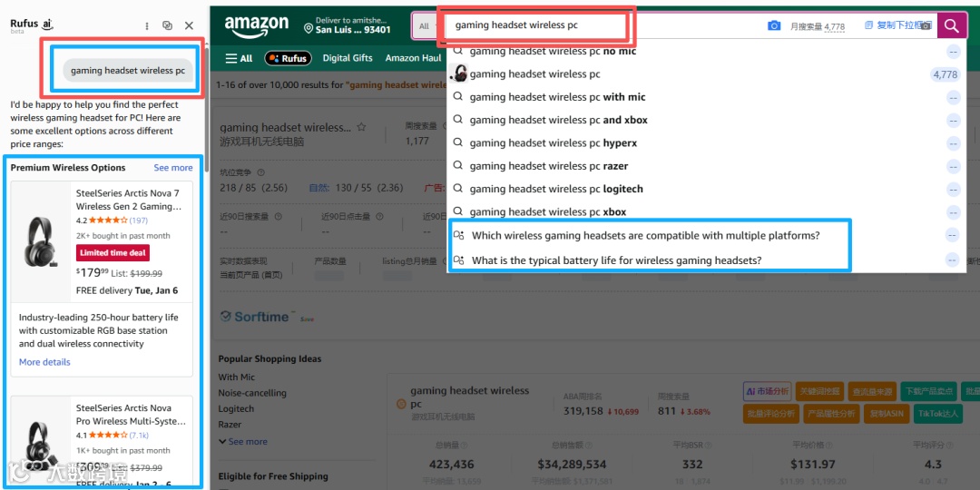This screenshot has width=980, height=490.
Task: Open the Rufus panel three-dot options menu
Action: click(x=147, y=25)
